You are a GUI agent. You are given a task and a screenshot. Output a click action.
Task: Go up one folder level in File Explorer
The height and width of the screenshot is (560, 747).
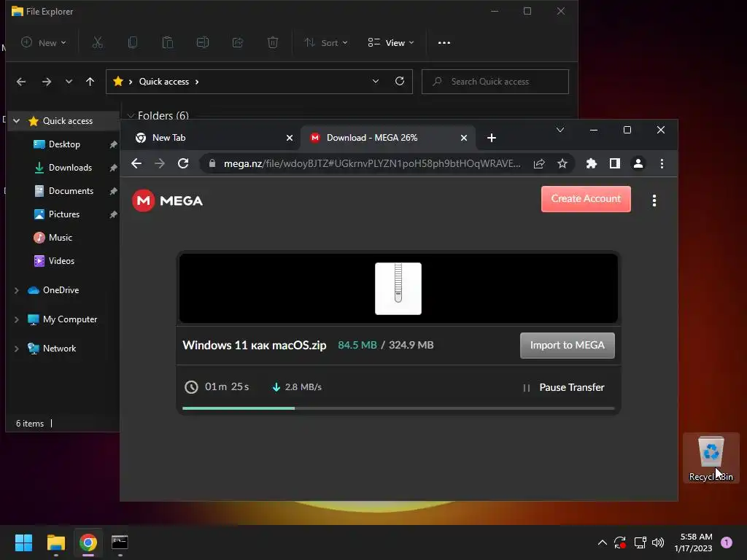(90, 82)
